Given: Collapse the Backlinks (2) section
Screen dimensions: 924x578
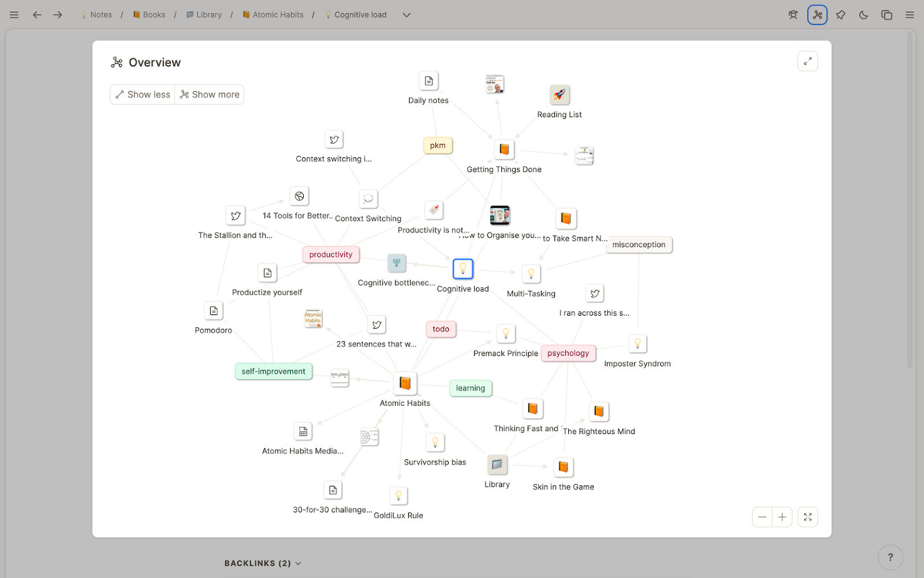Looking at the screenshot, I should coord(263,563).
